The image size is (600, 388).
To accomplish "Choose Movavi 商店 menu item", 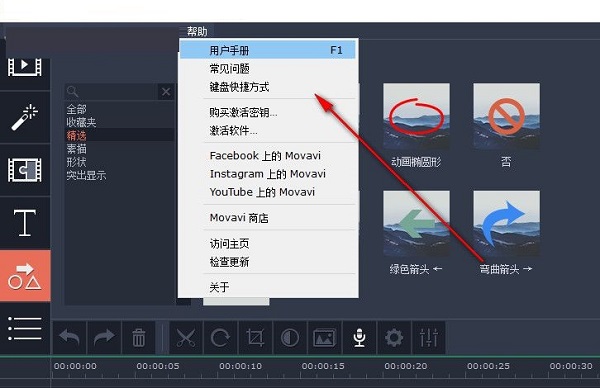I will point(268,218).
